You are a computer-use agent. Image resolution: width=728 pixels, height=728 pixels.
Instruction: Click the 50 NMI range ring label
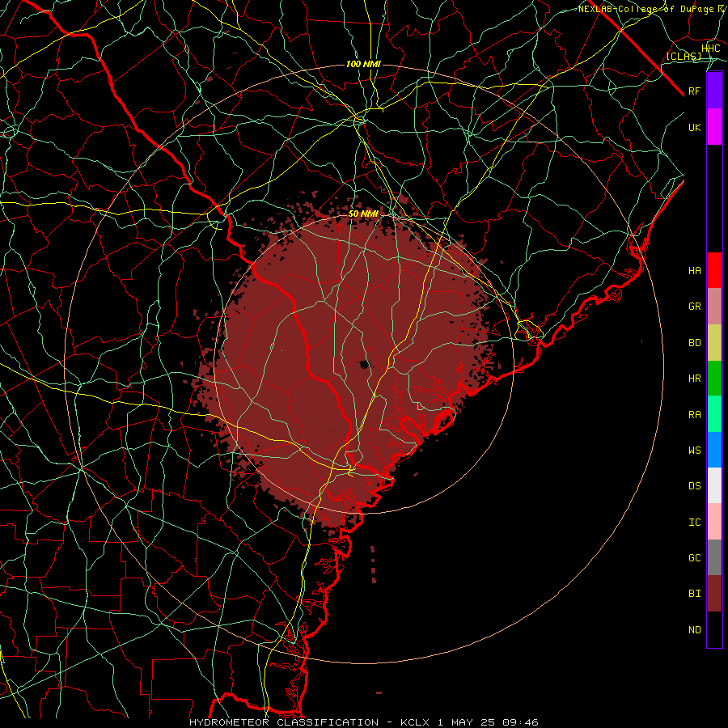click(x=363, y=214)
